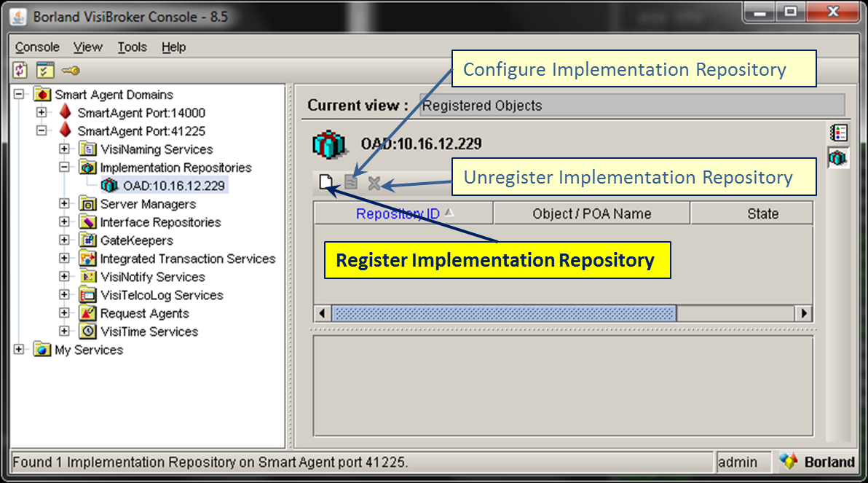Expand the GateKeepers node

coord(64,240)
